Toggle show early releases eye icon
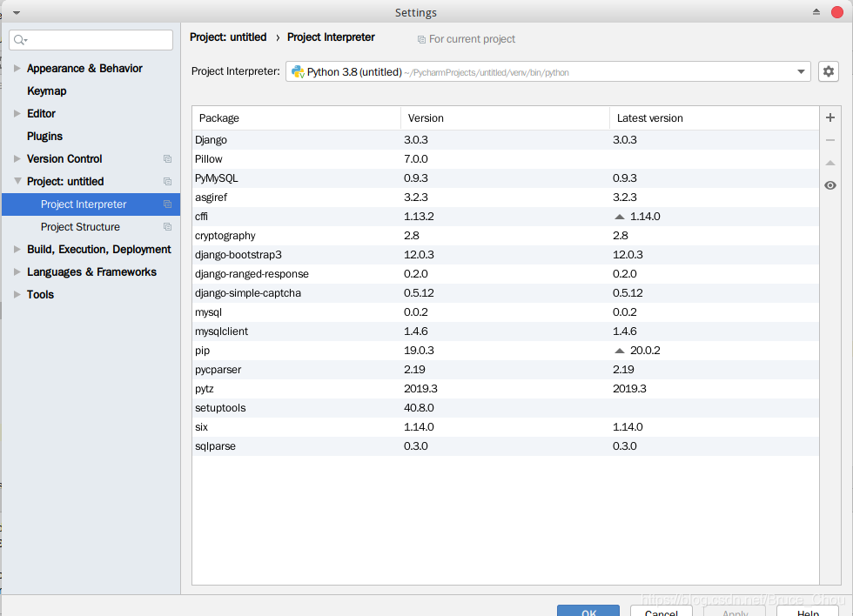 (830, 185)
